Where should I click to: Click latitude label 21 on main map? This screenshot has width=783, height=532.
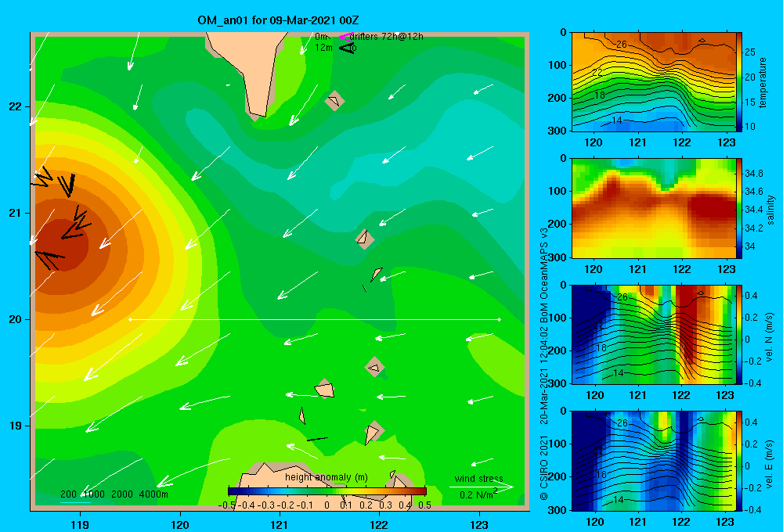(x=16, y=213)
